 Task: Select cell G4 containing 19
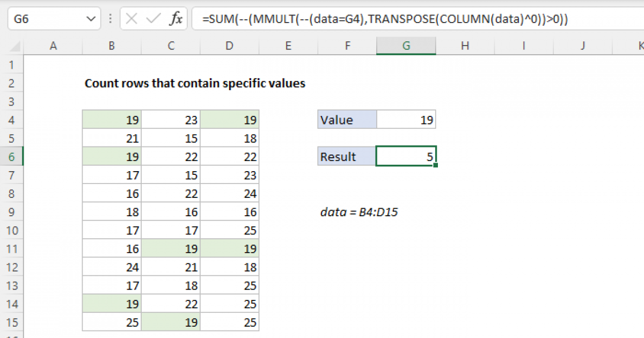click(x=406, y=120)
